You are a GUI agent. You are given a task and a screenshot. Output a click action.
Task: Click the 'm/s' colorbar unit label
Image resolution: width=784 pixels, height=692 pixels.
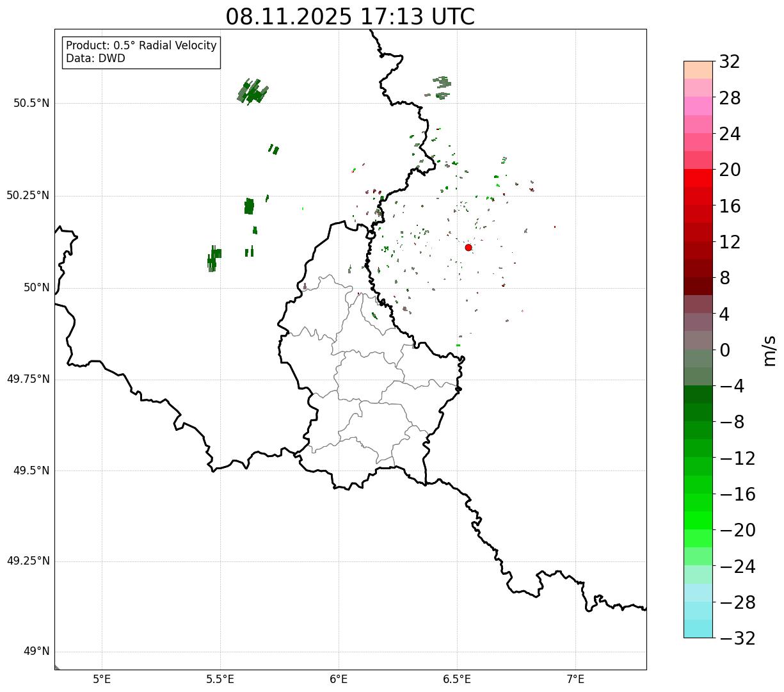click(769, 350)
